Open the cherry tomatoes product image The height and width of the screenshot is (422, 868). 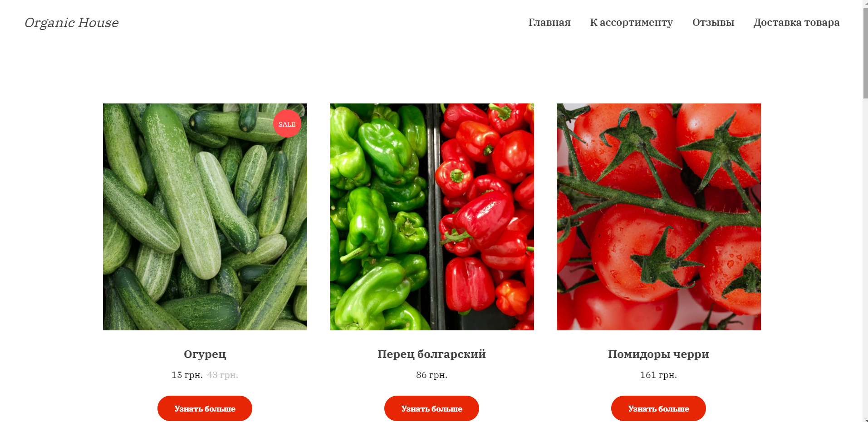click(659, 217)
